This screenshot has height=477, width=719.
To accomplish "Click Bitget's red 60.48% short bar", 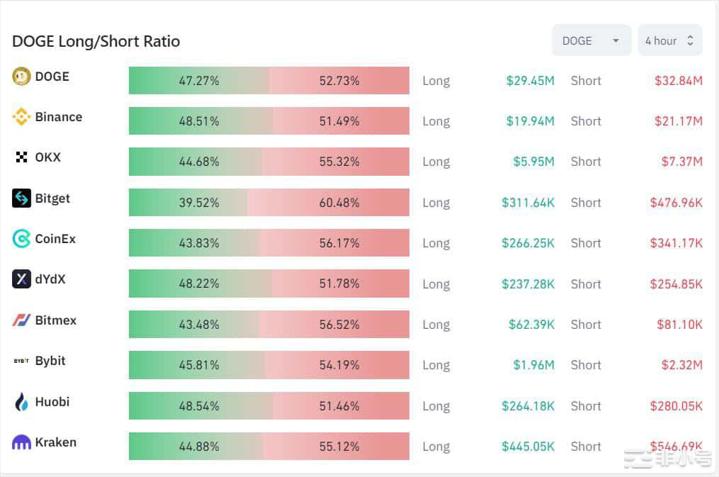I will [328, 202].
